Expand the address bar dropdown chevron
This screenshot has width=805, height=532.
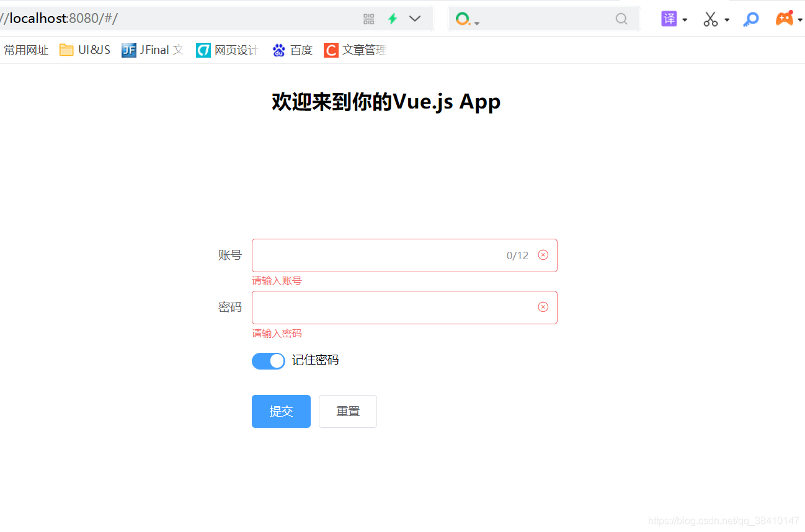pos(415,19)
